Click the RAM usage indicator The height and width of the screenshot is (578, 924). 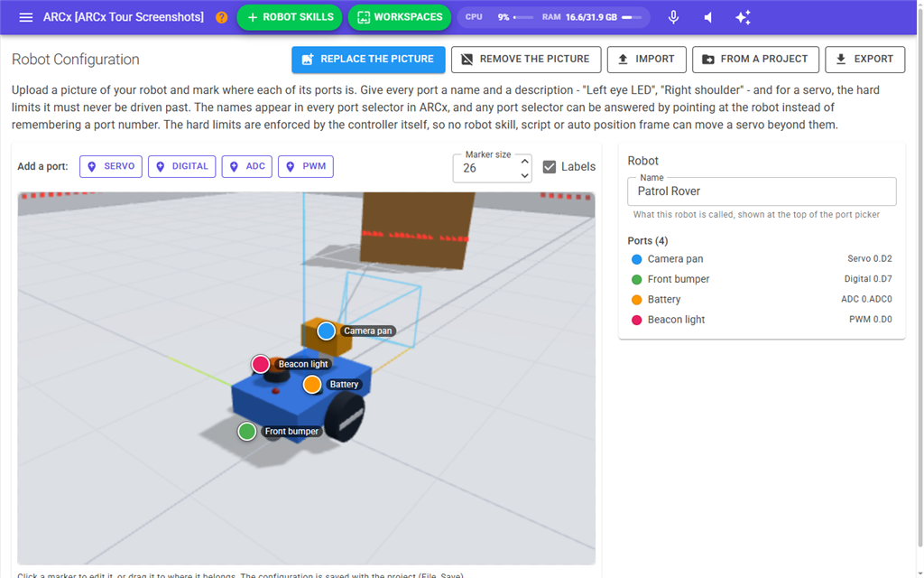592,17
